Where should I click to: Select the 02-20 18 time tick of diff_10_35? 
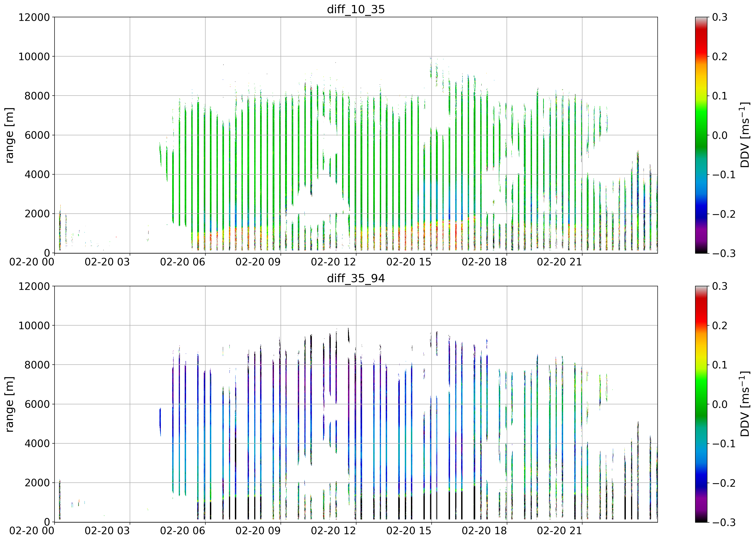point(484,262)
